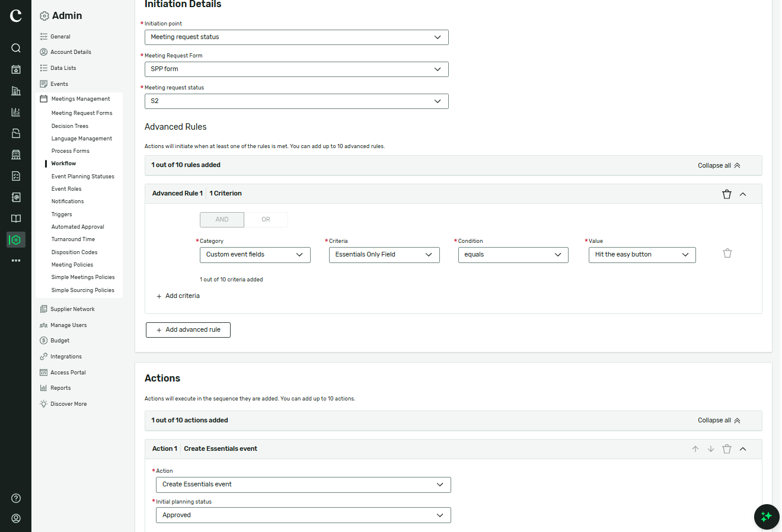Open Simple Sourcing Policies page
This screenshot has width=782, height=532.
83,290
